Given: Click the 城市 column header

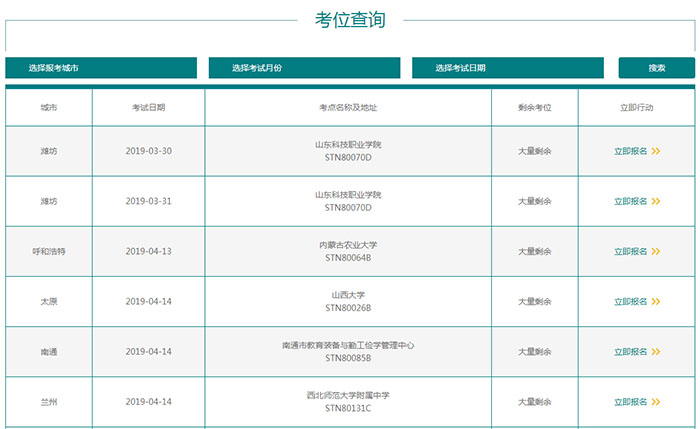Looking at the screenshot, I should tap(49, 107).
